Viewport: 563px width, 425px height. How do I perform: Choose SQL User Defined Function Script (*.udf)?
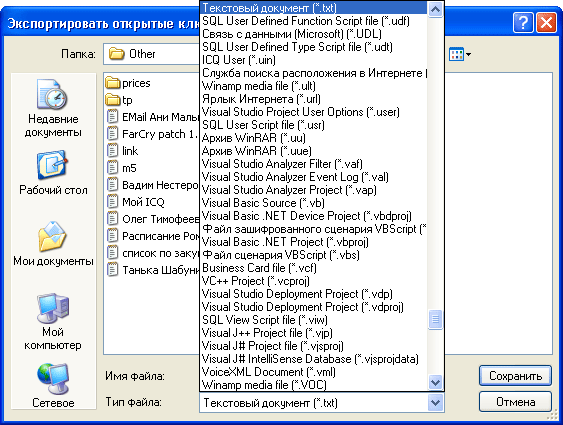[x=313, y=21]
